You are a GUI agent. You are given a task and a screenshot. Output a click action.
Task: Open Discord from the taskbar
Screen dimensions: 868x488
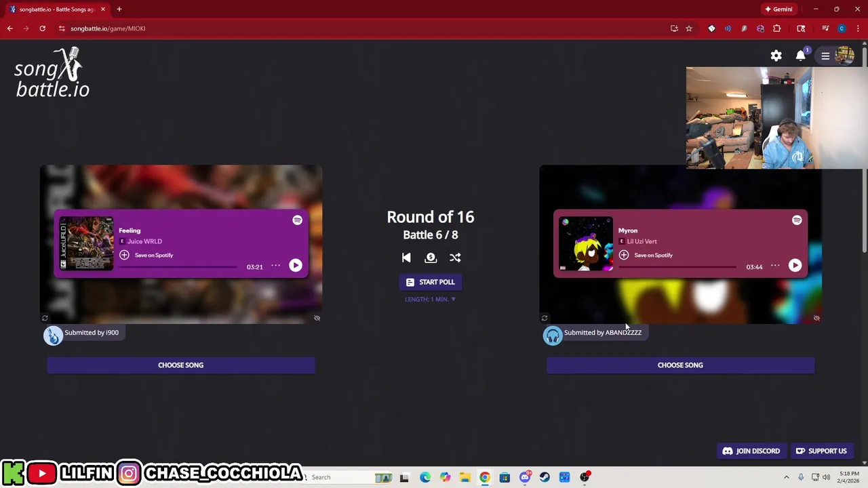pos(525,477)
